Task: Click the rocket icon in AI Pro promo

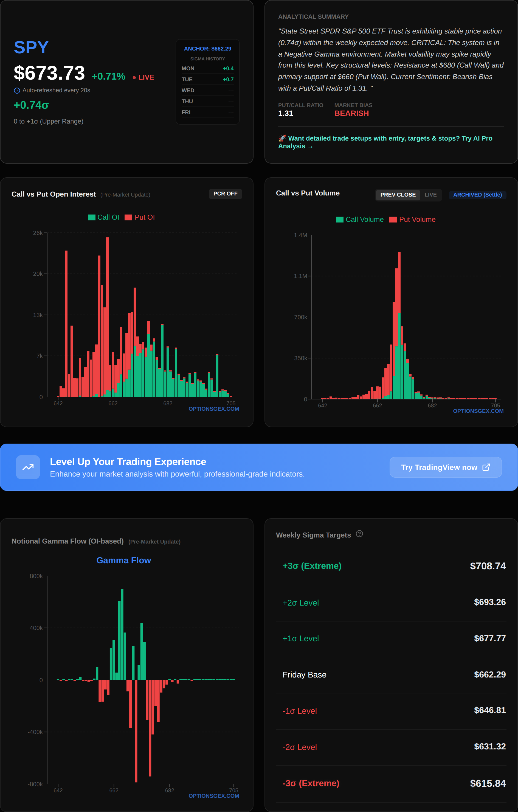Action: pyautogui.click(x=282, y=138)
